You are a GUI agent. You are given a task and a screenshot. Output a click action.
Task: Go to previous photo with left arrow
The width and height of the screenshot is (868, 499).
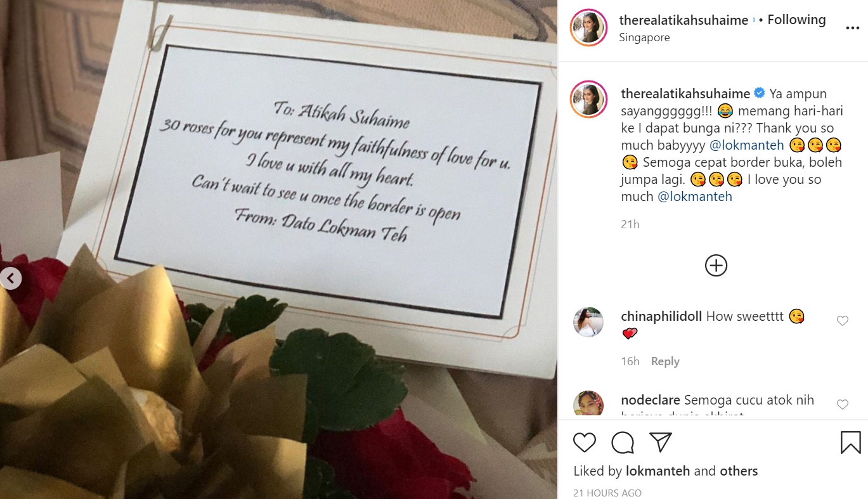tap(11, 278)
